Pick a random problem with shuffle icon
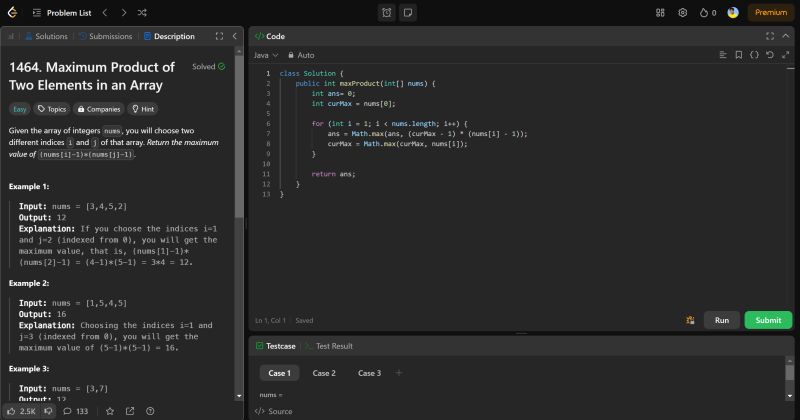 tap(142, 13)
